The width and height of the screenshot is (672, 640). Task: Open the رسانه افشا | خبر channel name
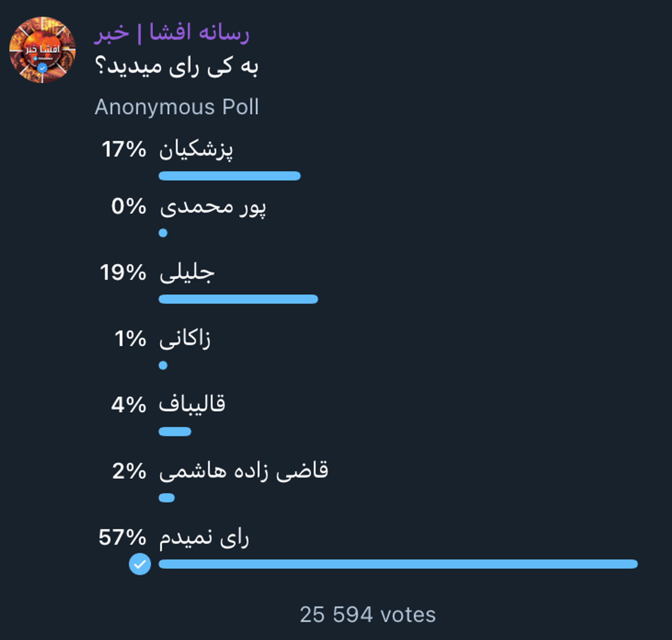coord(172,33)
